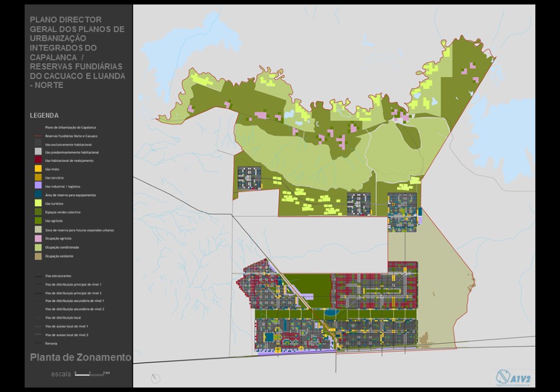The image size is (560, 392).
Task: Click the red Uso habitacional de realojamento swatch
Action: point(38,160)
